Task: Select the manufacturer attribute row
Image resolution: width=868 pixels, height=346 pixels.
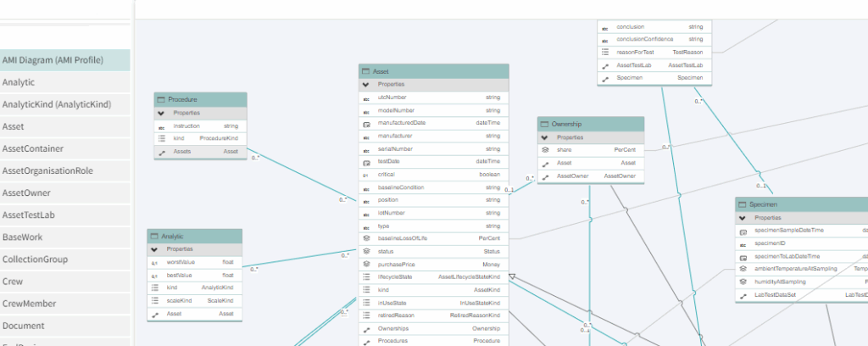Action: 433,137
